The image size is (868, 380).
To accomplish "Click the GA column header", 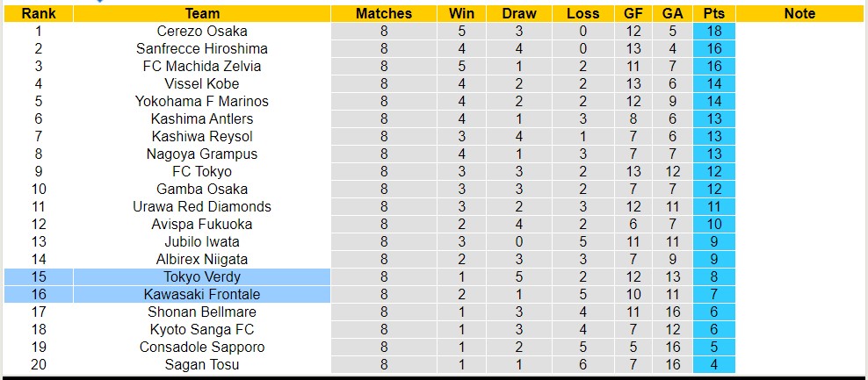I will 672,13.
